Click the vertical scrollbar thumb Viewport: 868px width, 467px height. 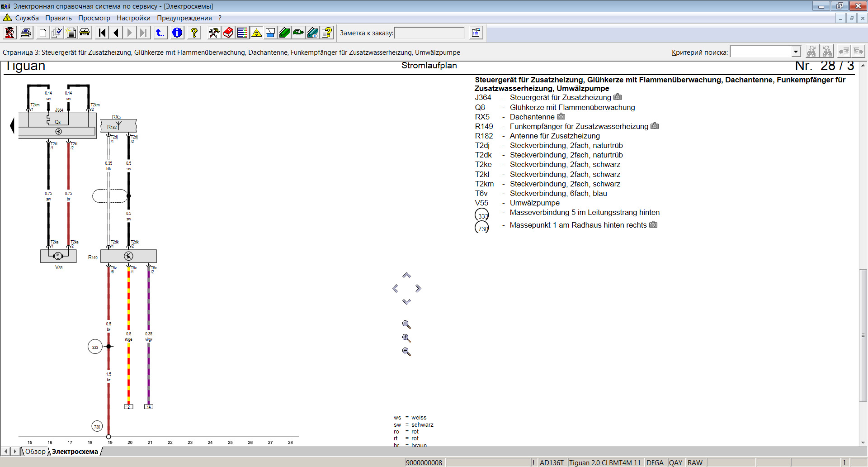(863, 335)
